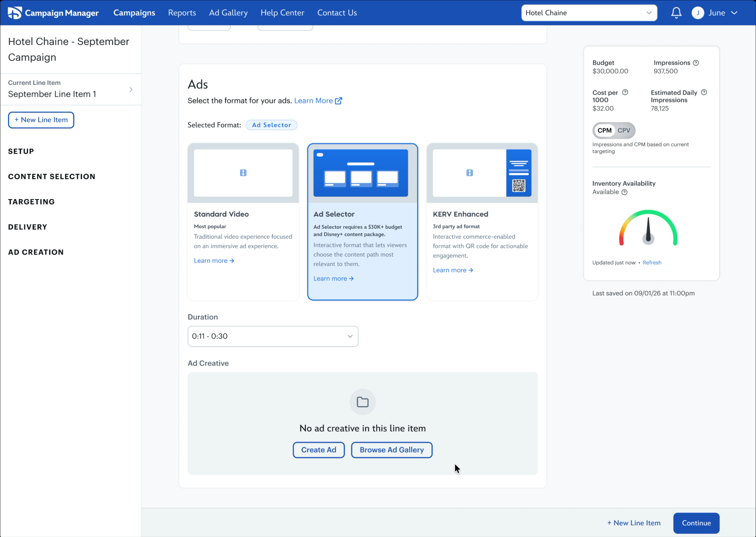The height and width of the screenshot is (537, 756).
Task: Click the QR code in the KERV Enhanced preview
Action: tap(519, 186)
